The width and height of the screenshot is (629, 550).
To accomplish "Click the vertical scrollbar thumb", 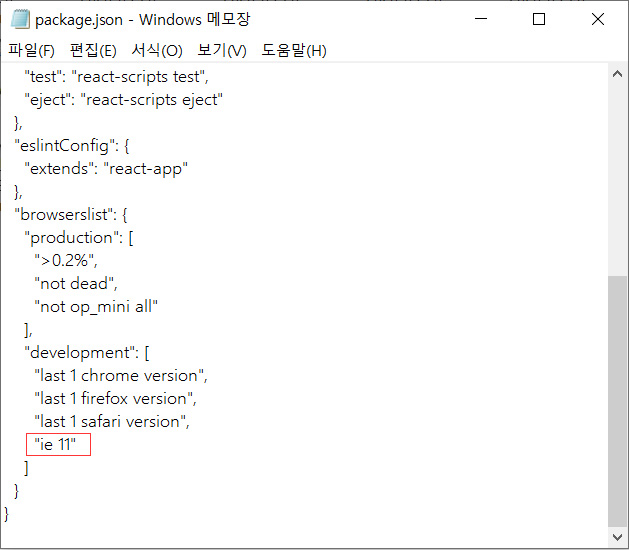I will point(617,401).
